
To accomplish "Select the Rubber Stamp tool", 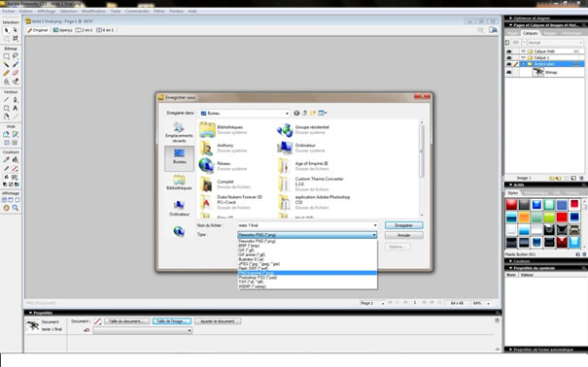I will pos(7,82).
